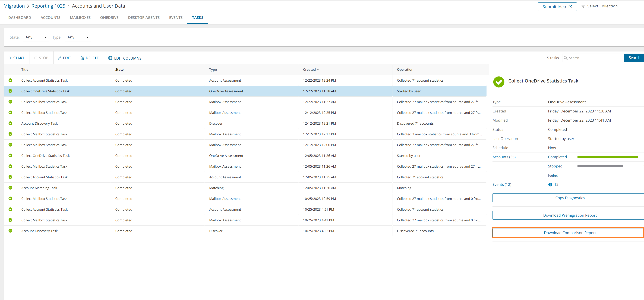Open the State filter dropdown
The height and width of the screenshot is (300, 644).
(x=36, y=37)
